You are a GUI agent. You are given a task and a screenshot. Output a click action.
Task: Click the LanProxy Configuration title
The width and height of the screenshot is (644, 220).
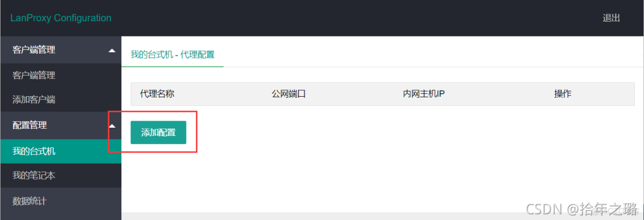61,18
